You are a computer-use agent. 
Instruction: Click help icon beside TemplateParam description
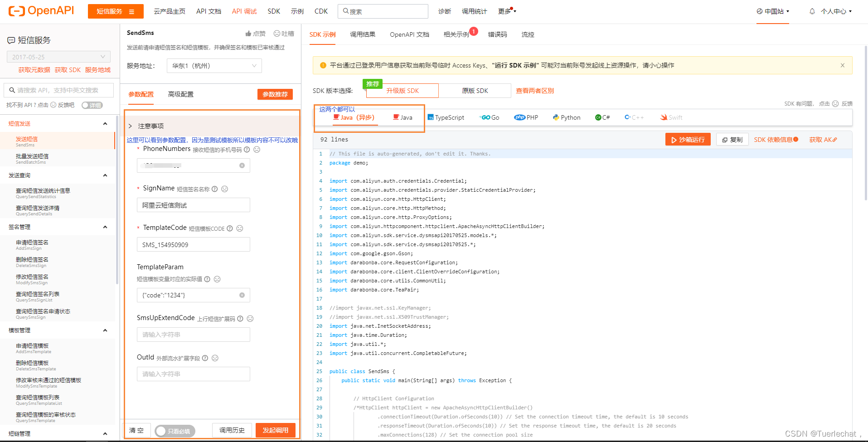click(x=207, y=279)
